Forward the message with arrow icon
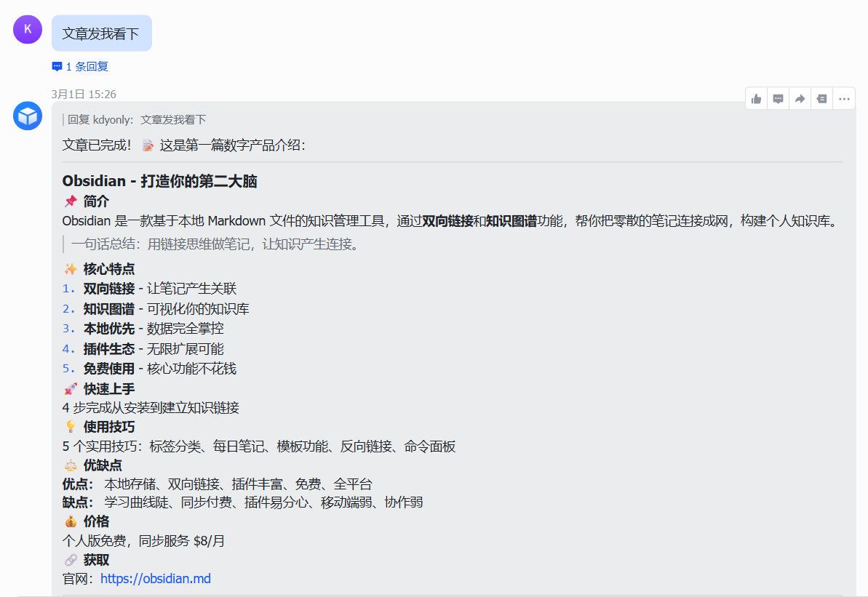868x597 pixels. click(x=800, y=99)
